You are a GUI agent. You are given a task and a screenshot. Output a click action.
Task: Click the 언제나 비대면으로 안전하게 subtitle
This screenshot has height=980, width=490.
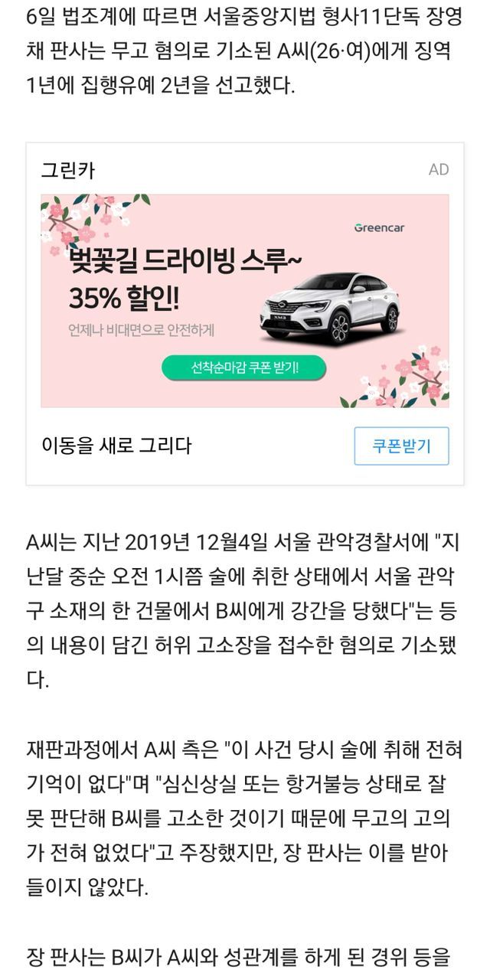click(142, 331)
